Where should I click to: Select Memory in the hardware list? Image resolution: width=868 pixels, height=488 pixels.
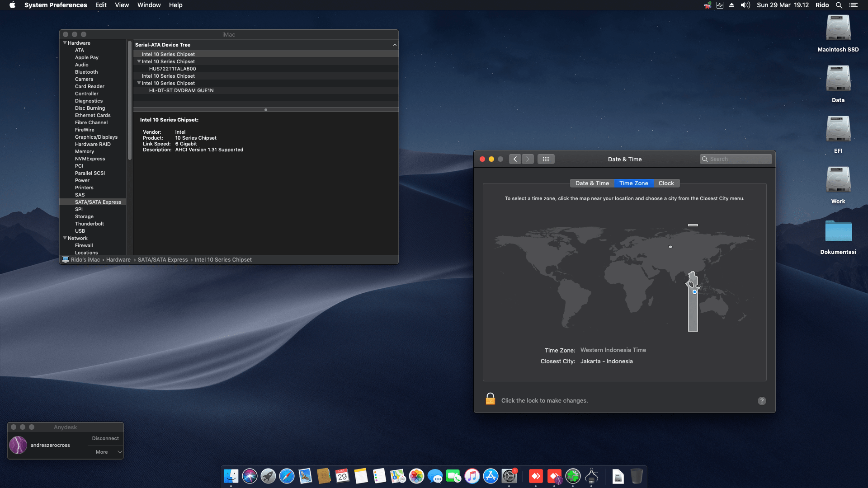tap(85, 151)
